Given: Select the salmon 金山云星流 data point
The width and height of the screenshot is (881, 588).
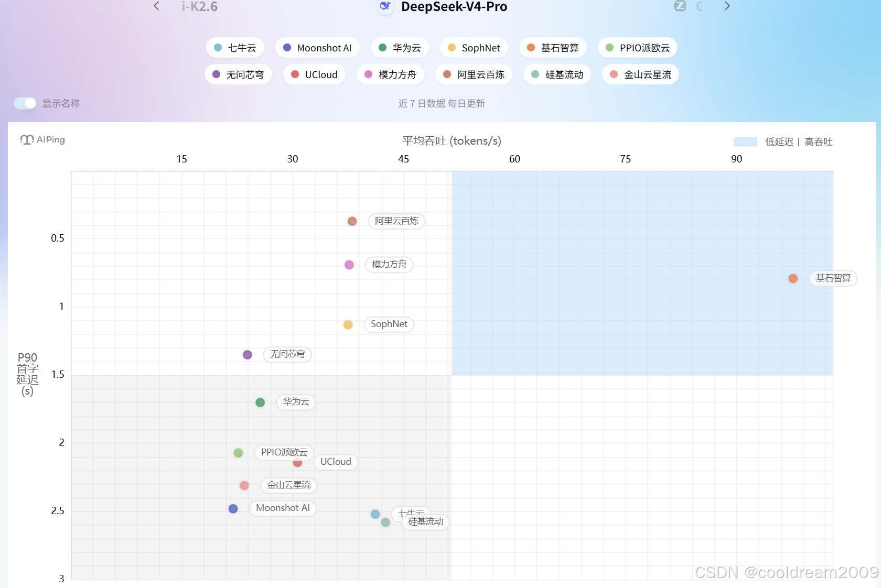Looking at the screenshot, I should tap(244, 486).
